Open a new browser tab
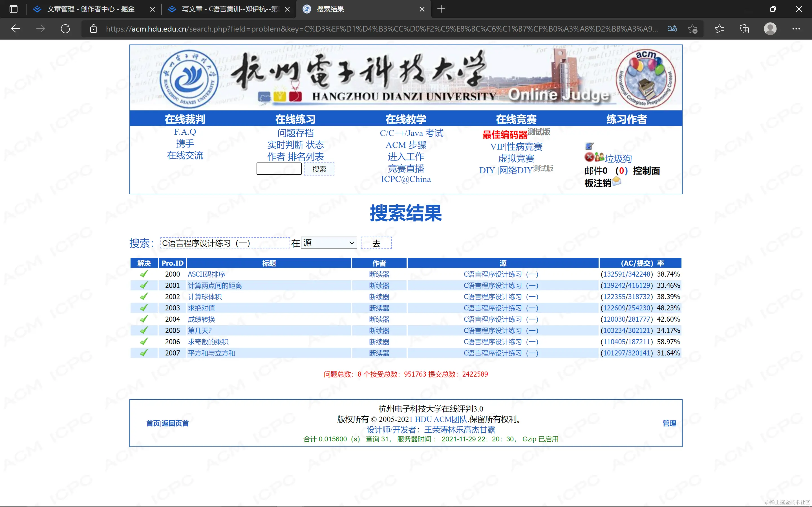Viewport: 812px width, 507px height. pos(441,9)
